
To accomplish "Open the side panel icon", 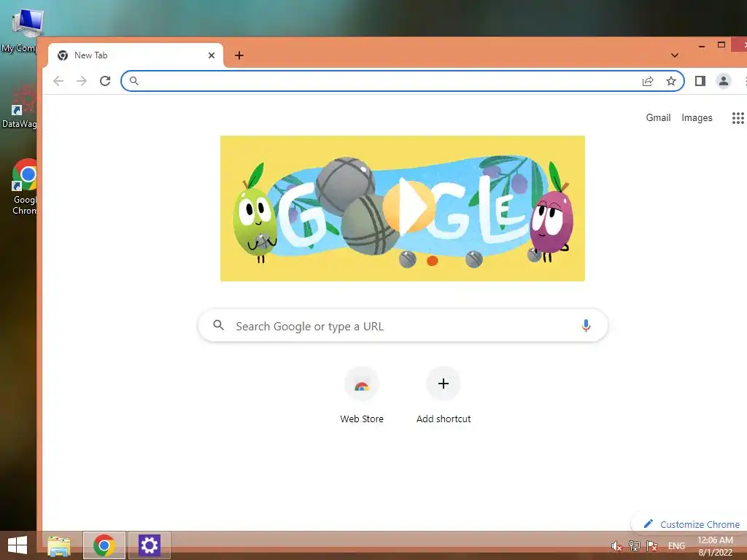I will pyautogui.click(x=700, y=81).
